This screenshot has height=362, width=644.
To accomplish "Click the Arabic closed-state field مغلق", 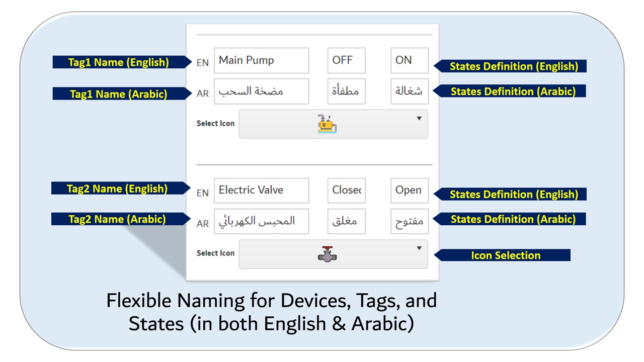I will pos(346,221).
